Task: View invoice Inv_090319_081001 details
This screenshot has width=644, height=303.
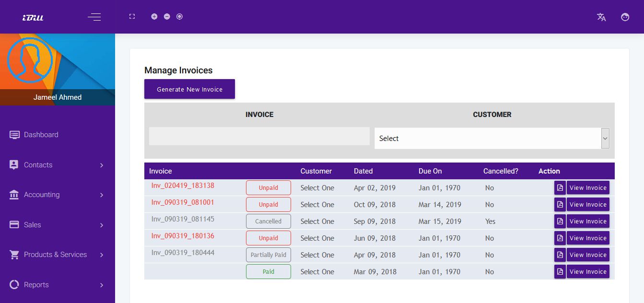Action: click(588, 204)
